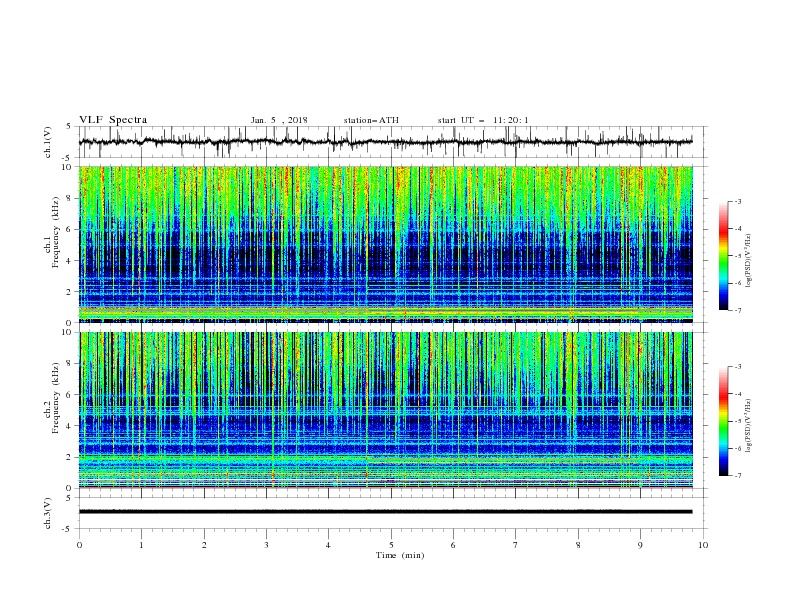Click the "station=ATH" header label
Viewport: 792px width, 612px height.
point(371,120)
